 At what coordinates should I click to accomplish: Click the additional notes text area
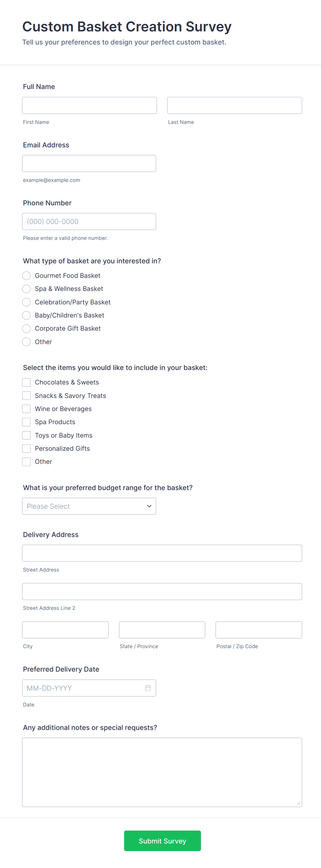click(x=162, y=772)
